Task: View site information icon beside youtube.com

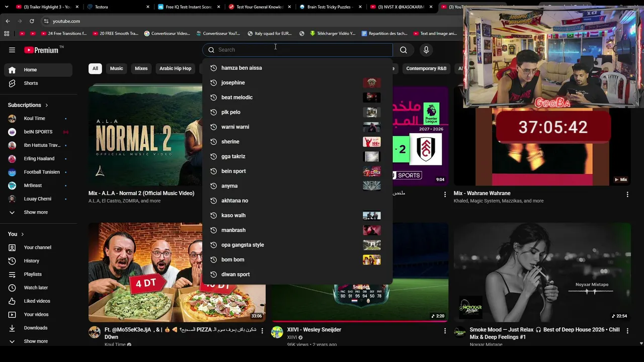Action: [46, 21]
